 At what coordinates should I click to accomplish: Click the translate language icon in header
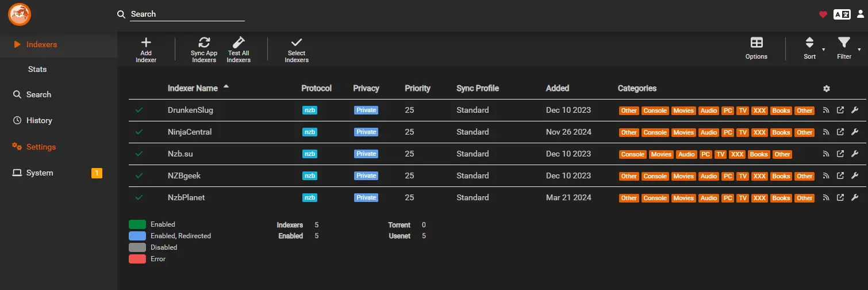842,14
